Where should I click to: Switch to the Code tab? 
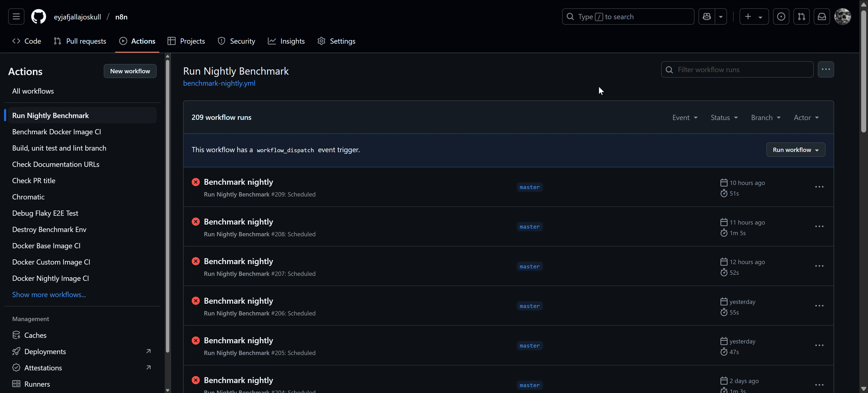27,41
